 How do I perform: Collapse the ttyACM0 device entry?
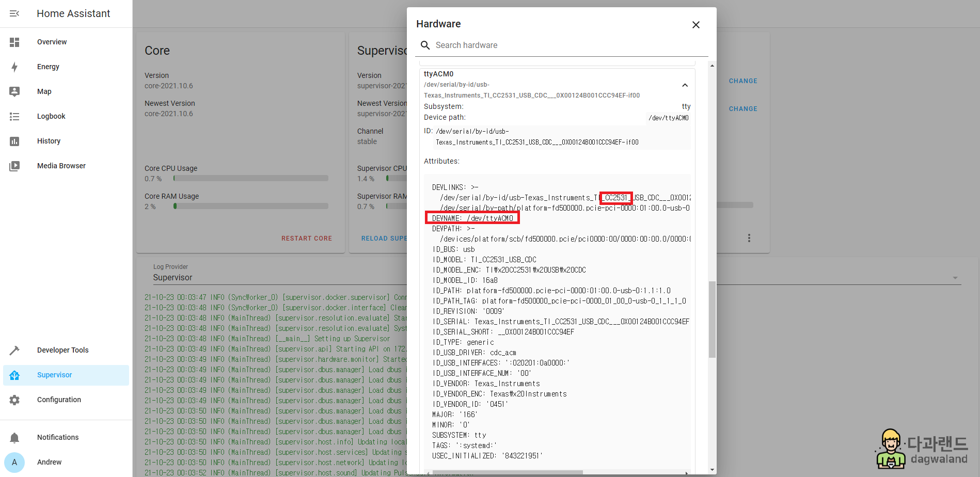685,85
